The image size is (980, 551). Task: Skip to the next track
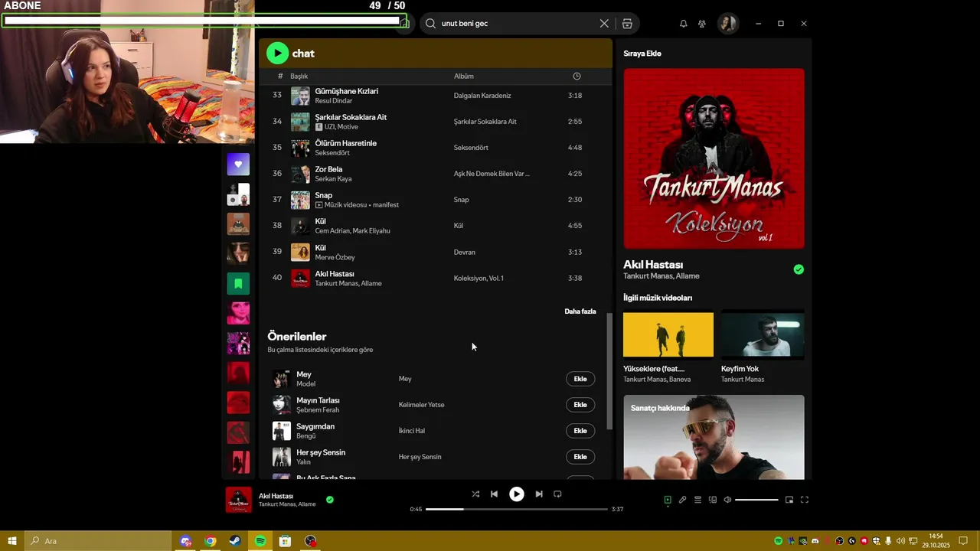(x=539, y=494)
